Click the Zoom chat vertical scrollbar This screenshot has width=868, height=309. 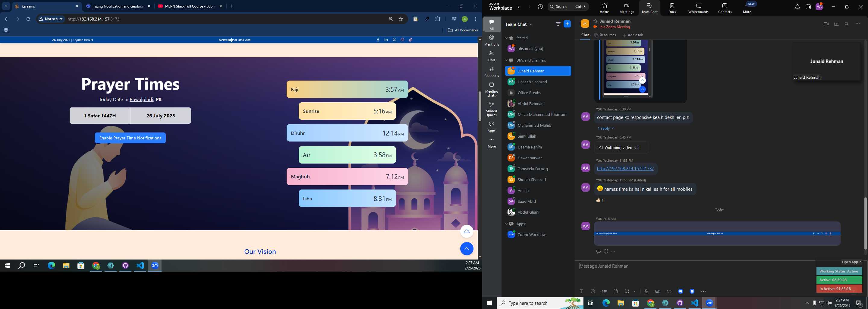[865, 223]
